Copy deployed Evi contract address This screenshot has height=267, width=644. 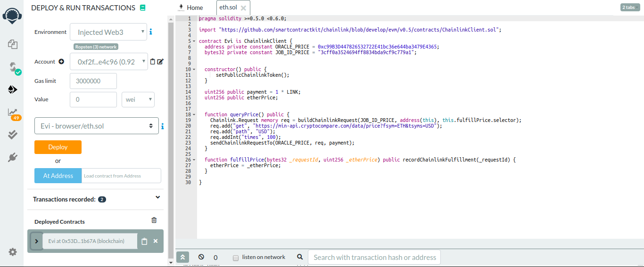[x=144, y=241]
